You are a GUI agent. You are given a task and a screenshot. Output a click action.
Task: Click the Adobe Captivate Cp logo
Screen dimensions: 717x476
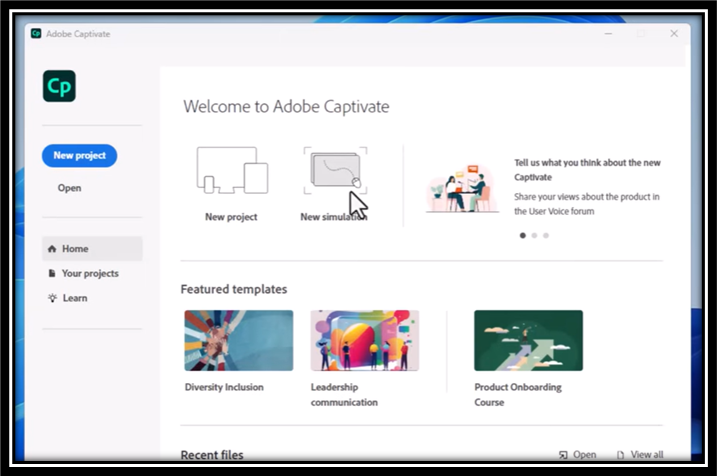[59, 86]
